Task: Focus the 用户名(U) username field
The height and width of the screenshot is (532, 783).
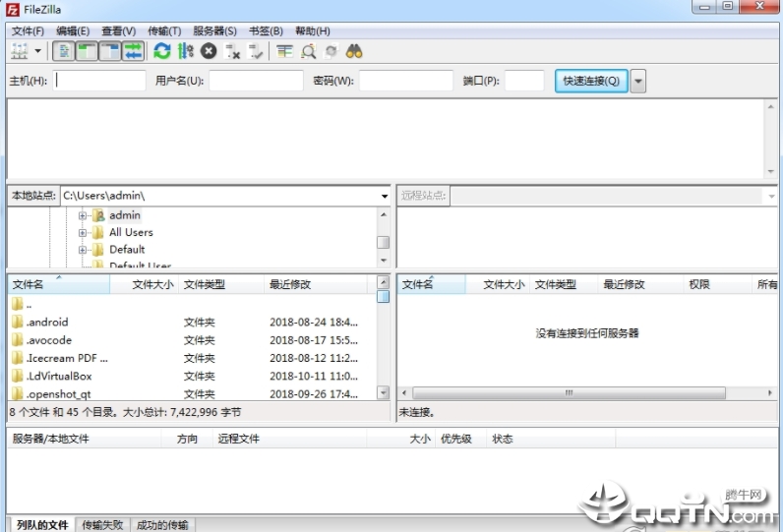Action: [256, 81]
